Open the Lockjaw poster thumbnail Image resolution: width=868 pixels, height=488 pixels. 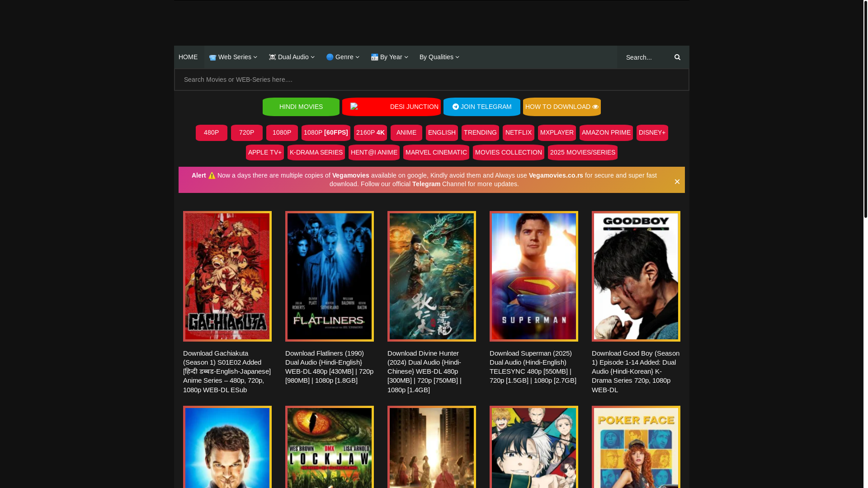click(x=330, y=447)
